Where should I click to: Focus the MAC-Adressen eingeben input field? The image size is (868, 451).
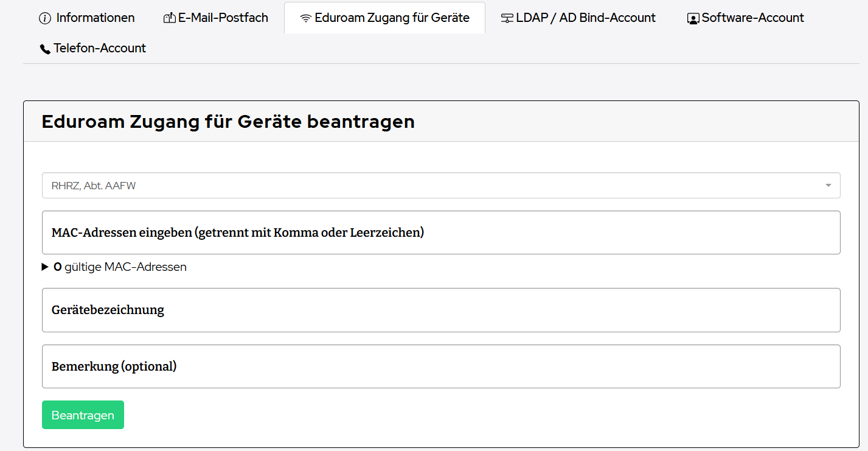pyautogui.click(x=441, y=232)
